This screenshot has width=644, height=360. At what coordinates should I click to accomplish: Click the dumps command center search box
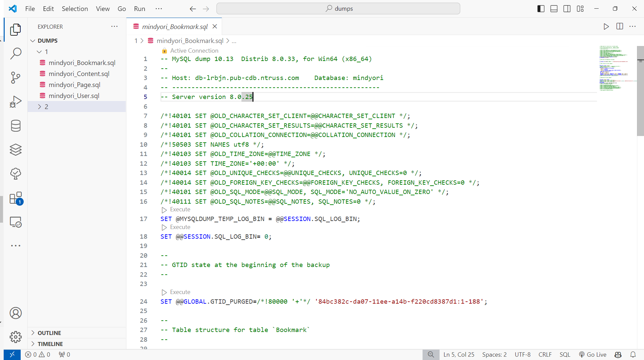pyautogui.click(x=338, y=9)
